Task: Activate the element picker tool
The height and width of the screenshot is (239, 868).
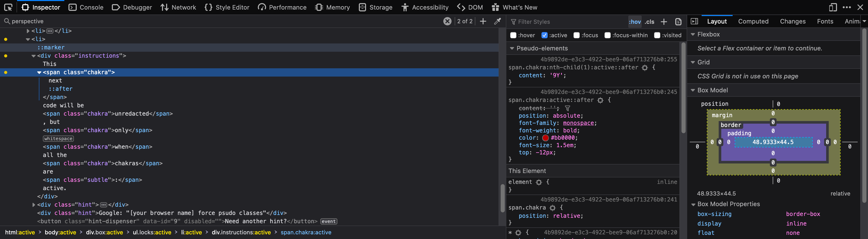Action: 8,7
